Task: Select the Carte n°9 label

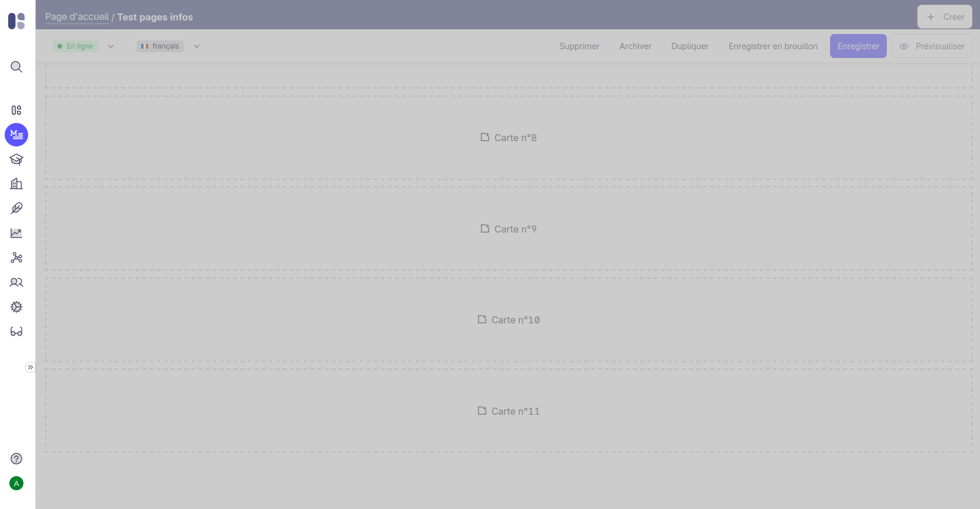Action: [x=515, y=229]
